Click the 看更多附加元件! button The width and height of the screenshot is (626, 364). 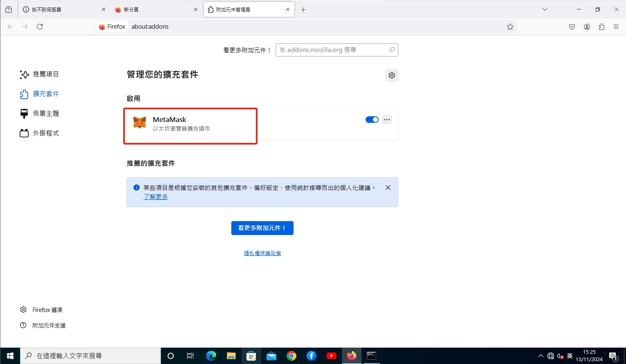(262, 228)
